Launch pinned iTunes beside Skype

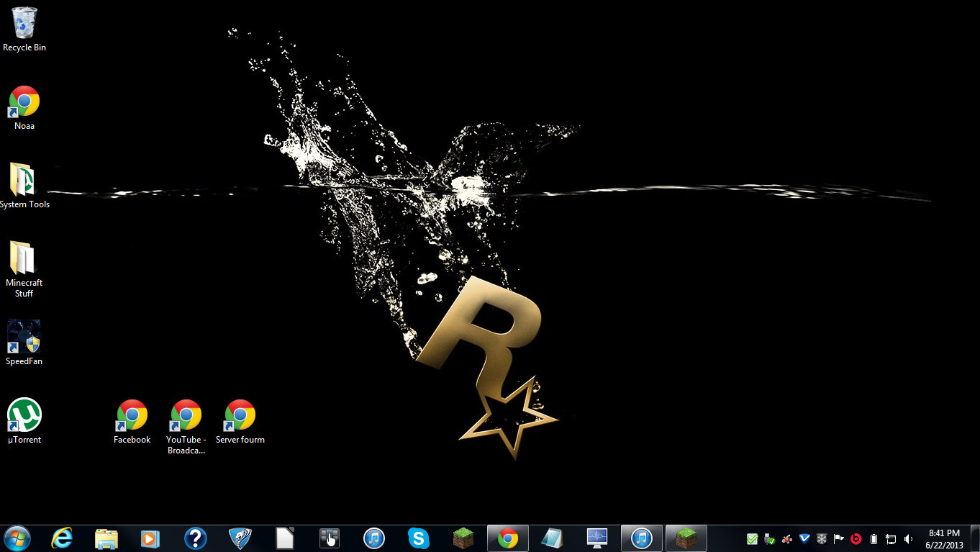click(374, 538)
